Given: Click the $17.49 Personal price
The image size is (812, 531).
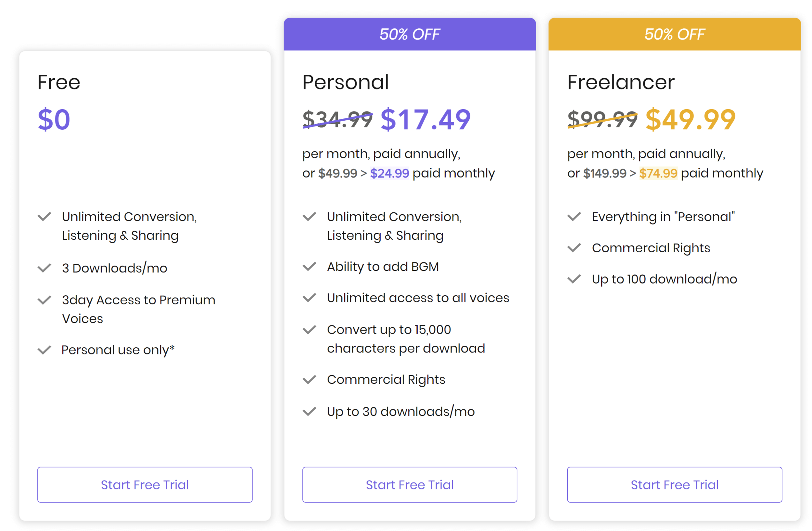Looking at the screenshot, I should pos(425,120).
